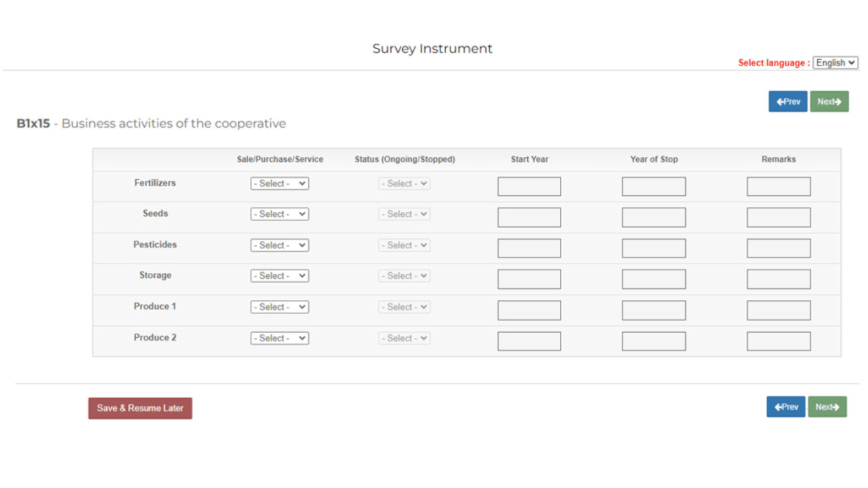Open the Select language dropdown
This screenshot has width=868, height=488.
coord(835,63)
